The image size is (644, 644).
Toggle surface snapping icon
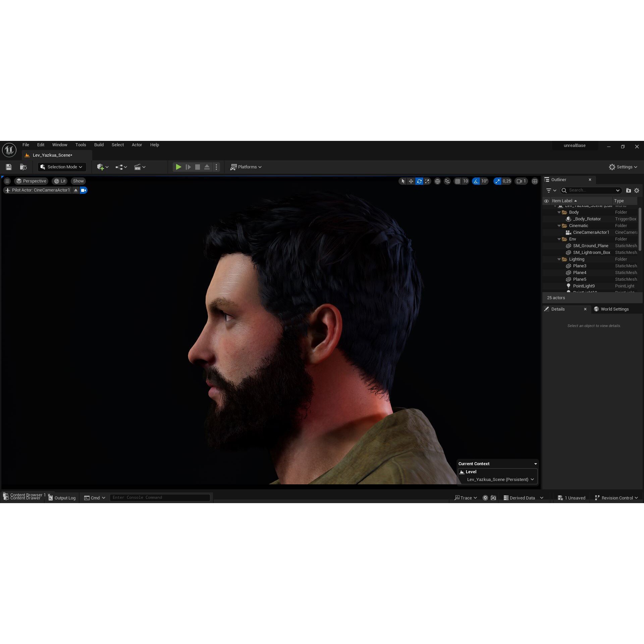pyautogui.click(x=447, y=181)
